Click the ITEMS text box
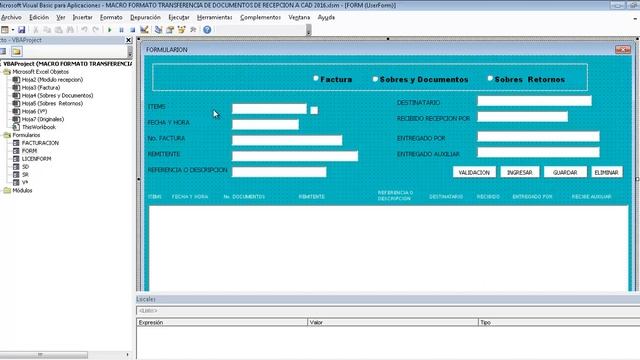 (269, 109)
